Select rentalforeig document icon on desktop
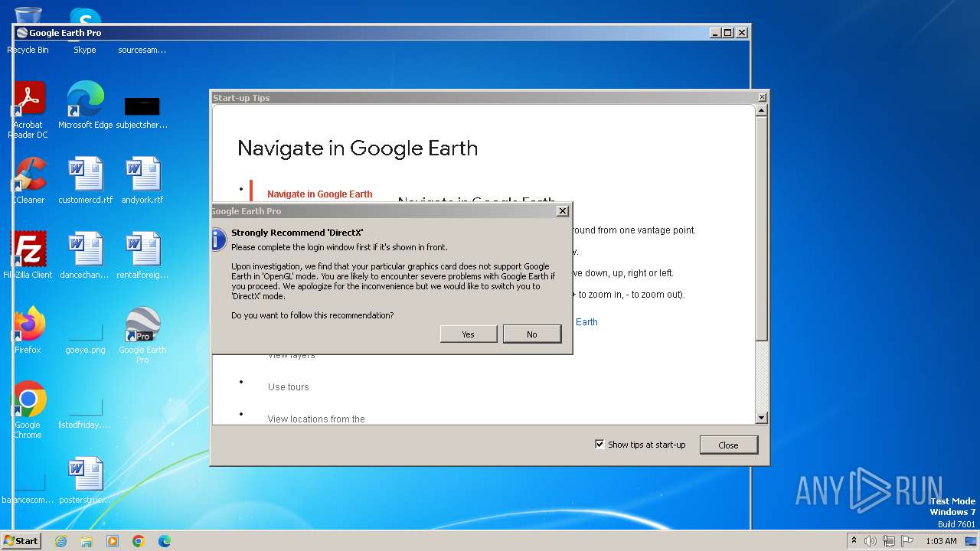 (142, 255)
